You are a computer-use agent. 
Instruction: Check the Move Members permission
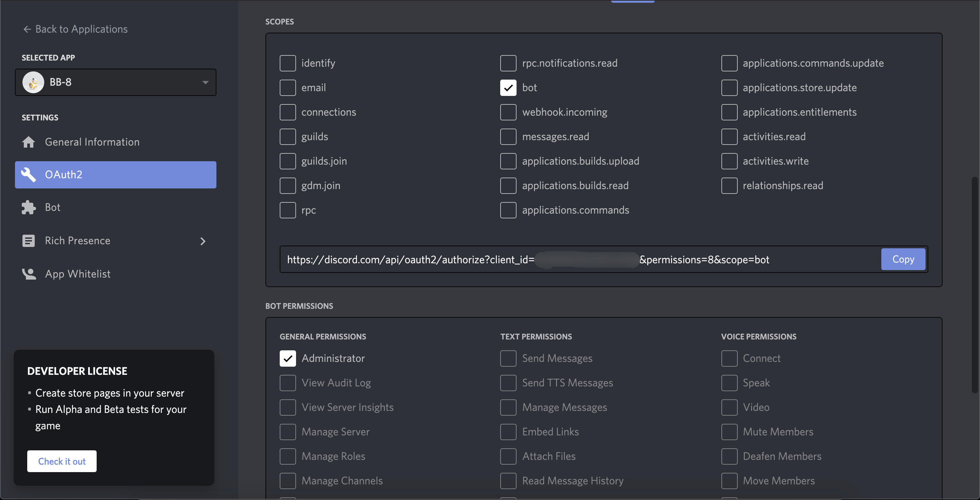pos(729,481)
